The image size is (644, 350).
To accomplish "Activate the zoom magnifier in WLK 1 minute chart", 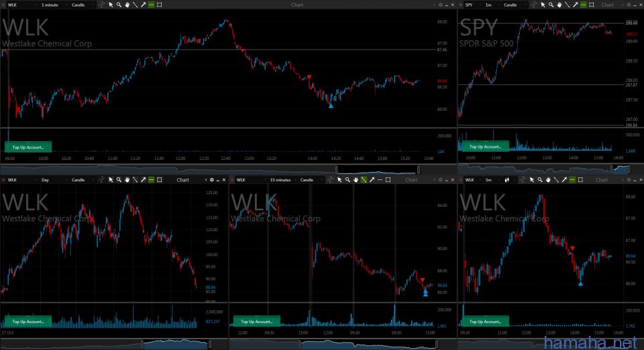I will pos(119,5).
